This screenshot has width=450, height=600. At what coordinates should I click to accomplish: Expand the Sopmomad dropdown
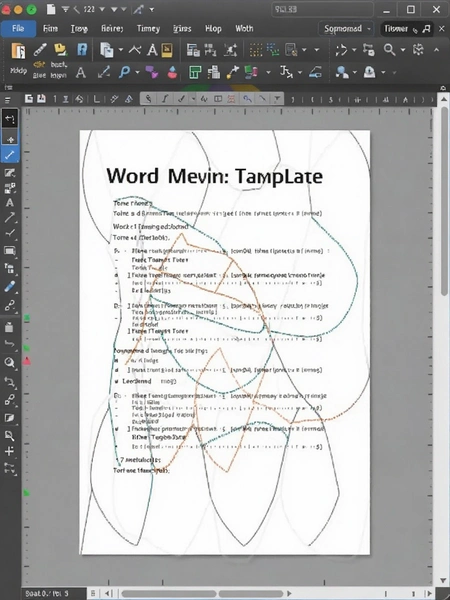[346, 29]
